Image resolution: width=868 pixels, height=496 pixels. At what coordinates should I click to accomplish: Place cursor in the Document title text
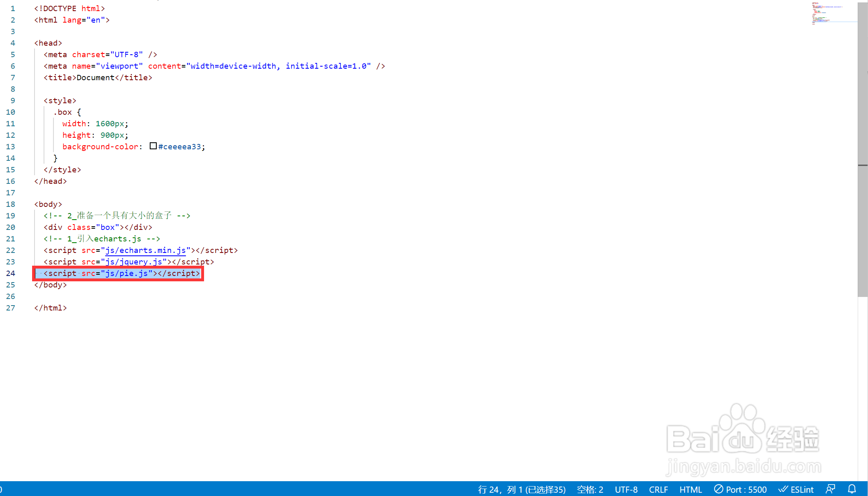pyautogui.click(x=95, y=77)
